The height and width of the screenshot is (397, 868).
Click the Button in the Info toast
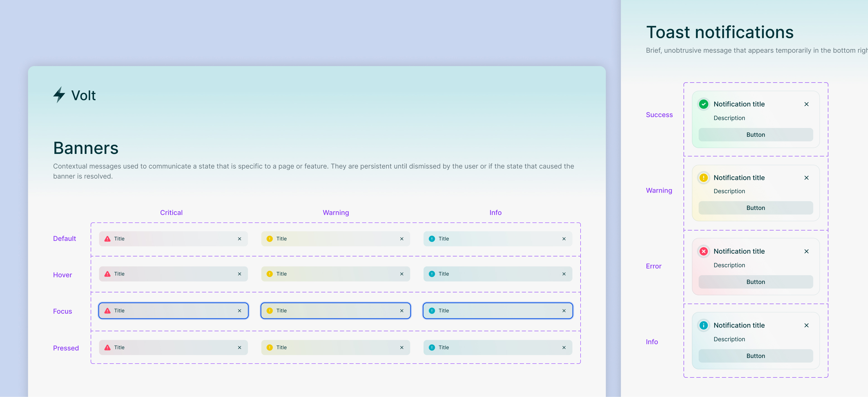pyautogui.click(x=755, y=356)
